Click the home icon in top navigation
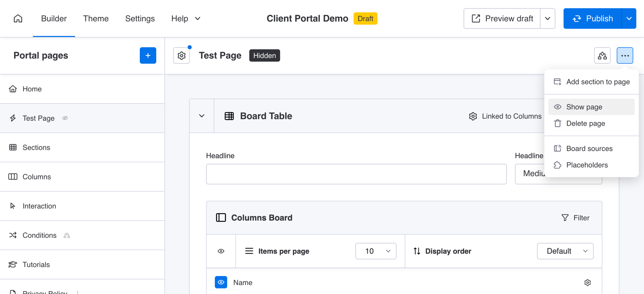The width and height of the screenshot is (644, 294). point(18,18)
